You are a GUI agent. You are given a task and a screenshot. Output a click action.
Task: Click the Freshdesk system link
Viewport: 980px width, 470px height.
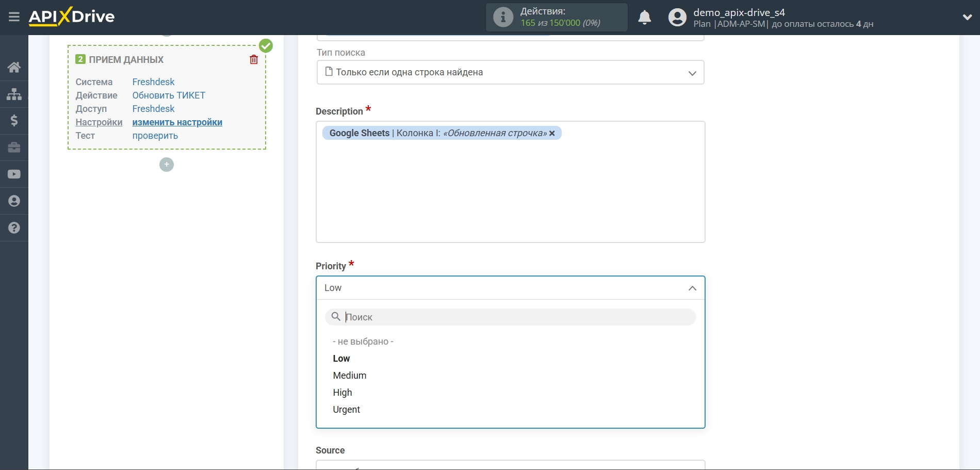[x=153, y=82]
